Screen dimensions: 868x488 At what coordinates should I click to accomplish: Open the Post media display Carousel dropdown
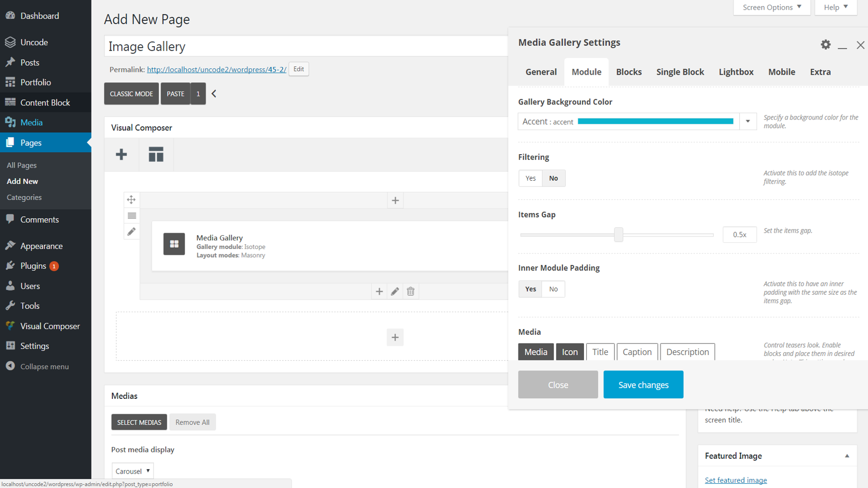click(x=133, y=471)
